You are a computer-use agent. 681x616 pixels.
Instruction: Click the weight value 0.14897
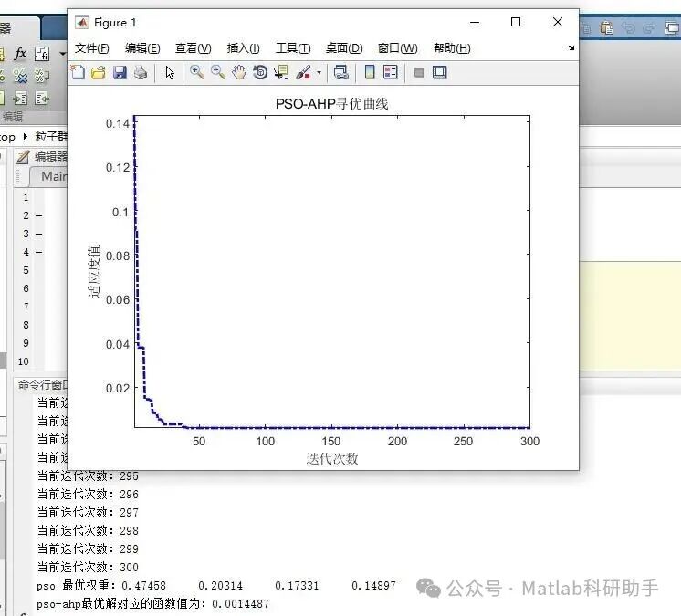[373, 586]
